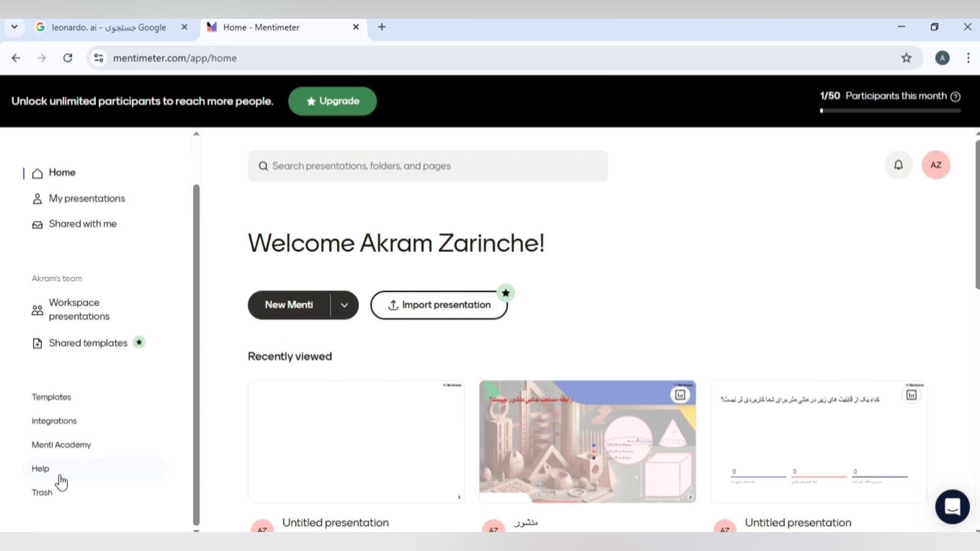Open My presentations in sidebar
This screenshot has width=980, height=551.
coord(86,198)
